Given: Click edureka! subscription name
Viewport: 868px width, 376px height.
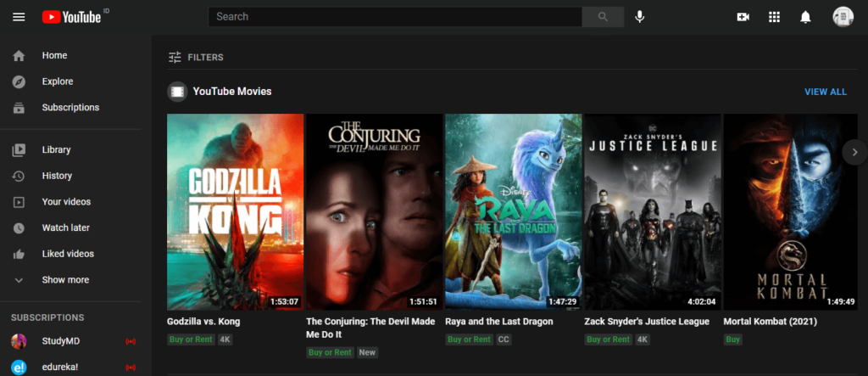Looking at the screenshot, I should pos(61,368).
